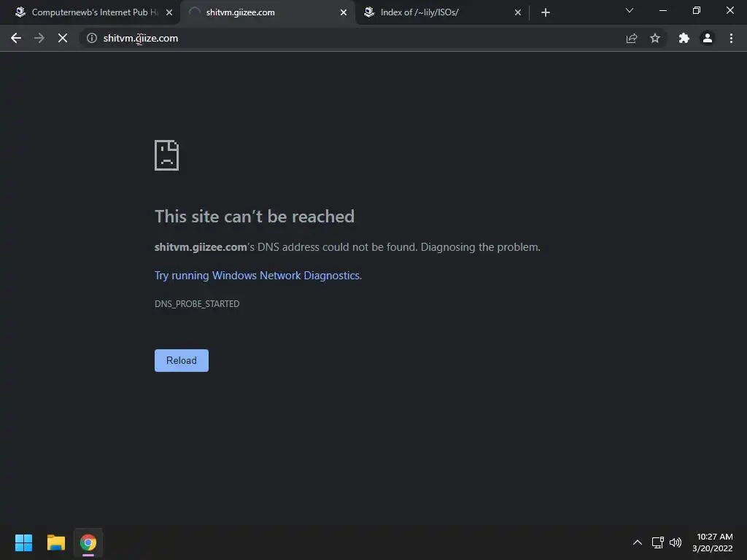Open network status tray icon

tap(658, 542)
